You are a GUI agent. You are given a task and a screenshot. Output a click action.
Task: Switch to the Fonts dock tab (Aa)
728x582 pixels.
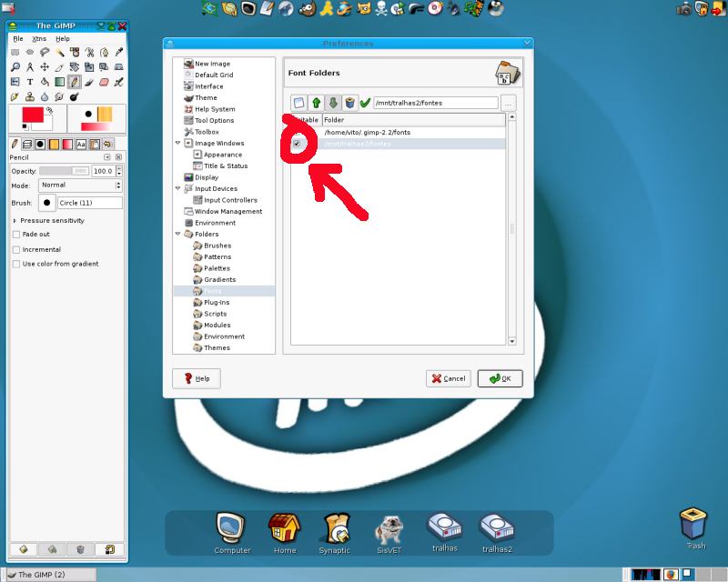[x=81, y=145]
